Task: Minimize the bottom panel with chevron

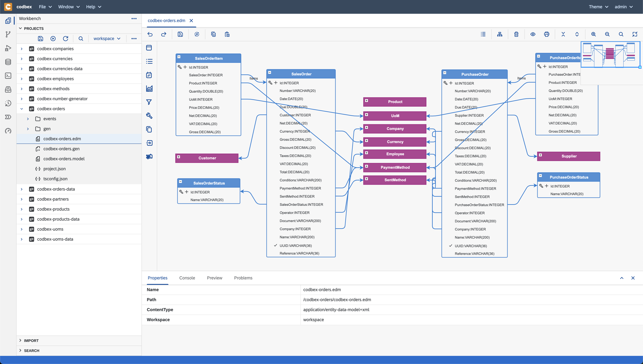Action: [x=622, y=278]
